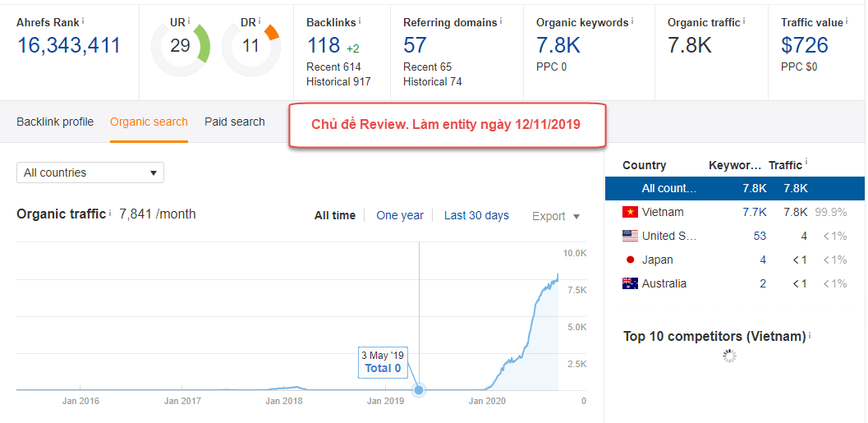Click the Japan flag icon
The width and height of the screenshot is (868, 423).
(630, 260)
